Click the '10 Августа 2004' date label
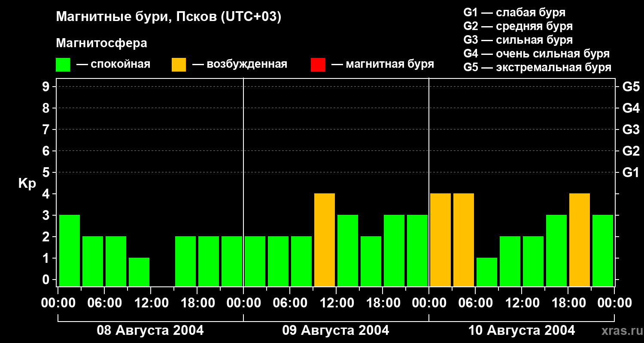 [521, 331]
